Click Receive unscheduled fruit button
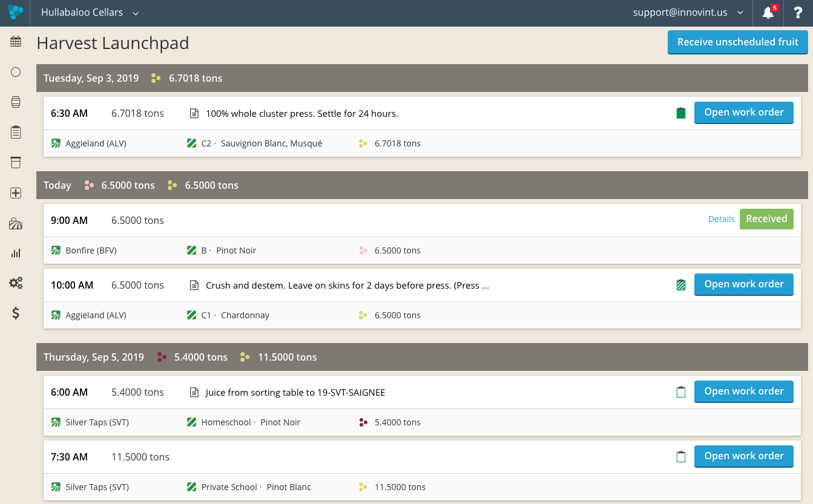Image resolution: width=813 pixels, height=504 pixels. coord(737,42)
